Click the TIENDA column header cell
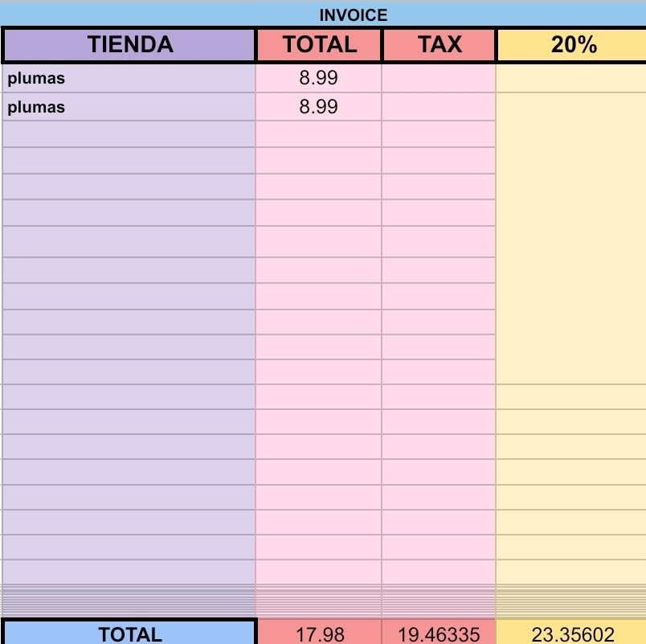Viewport: 646px width, 644px height. coord(129,44)
